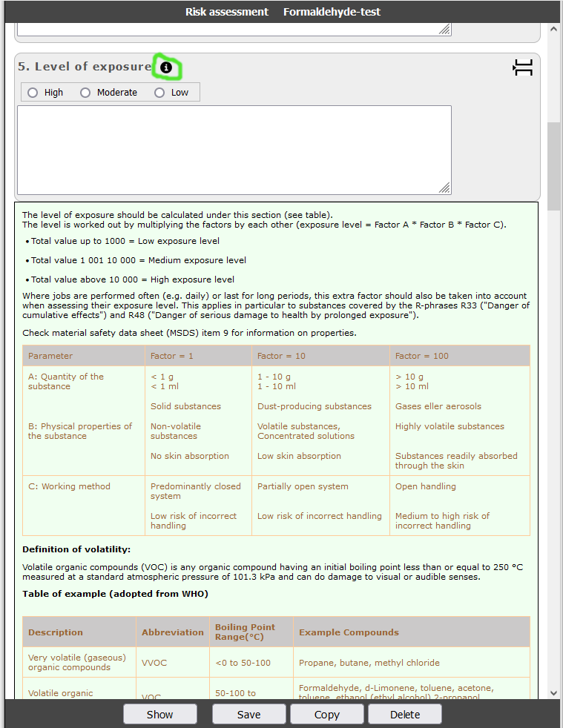The width and height of the screenshot is (563, 728).
Task: Click the Risk assessment title text
Action: coord(227,12)
